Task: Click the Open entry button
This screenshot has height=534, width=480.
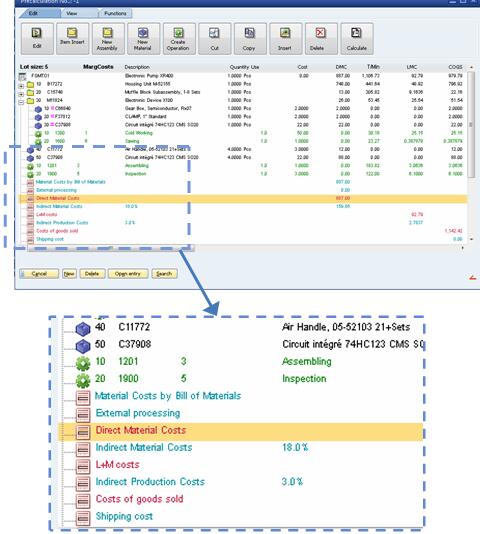Action: 128,273
